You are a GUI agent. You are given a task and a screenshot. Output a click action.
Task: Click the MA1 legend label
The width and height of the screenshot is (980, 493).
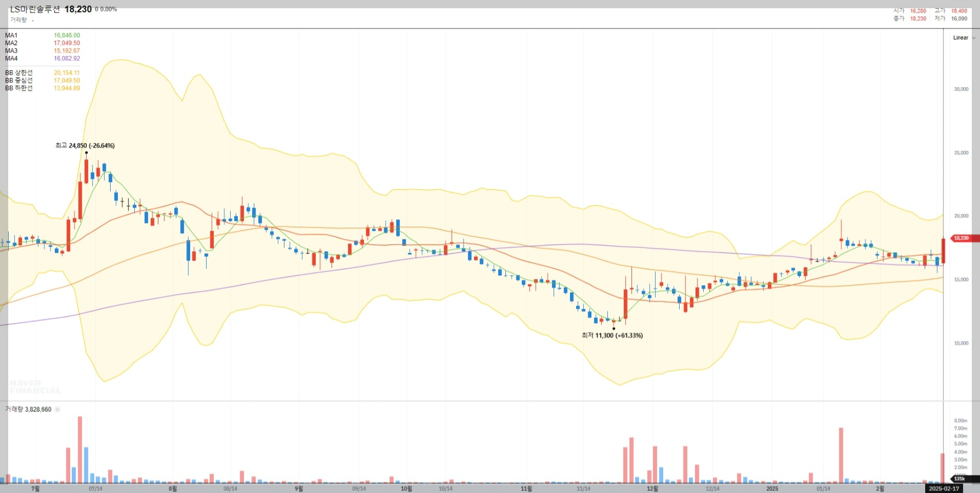pyautogui.click(x=11, y=35)
